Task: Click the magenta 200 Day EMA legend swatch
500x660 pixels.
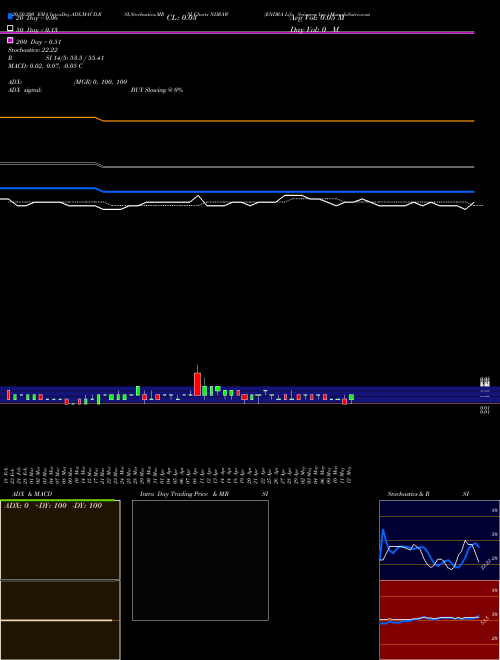Action: coord(11,40)
